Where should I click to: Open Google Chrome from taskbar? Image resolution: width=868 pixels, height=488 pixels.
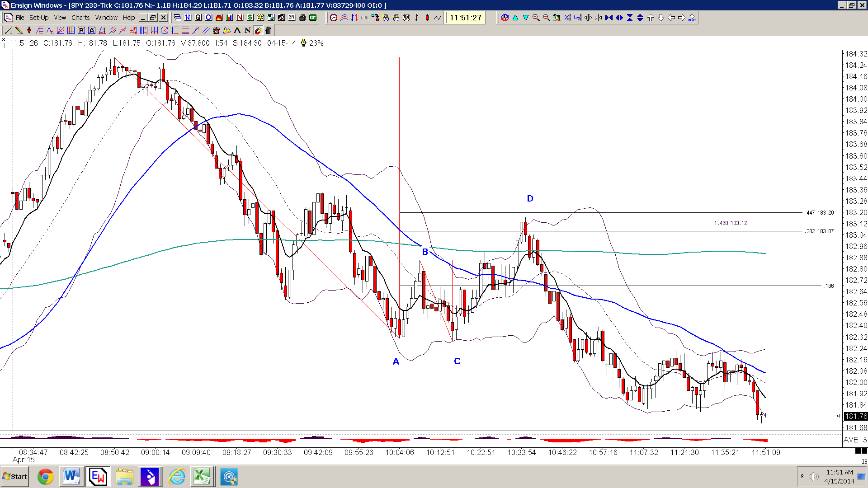coord(45,477)
